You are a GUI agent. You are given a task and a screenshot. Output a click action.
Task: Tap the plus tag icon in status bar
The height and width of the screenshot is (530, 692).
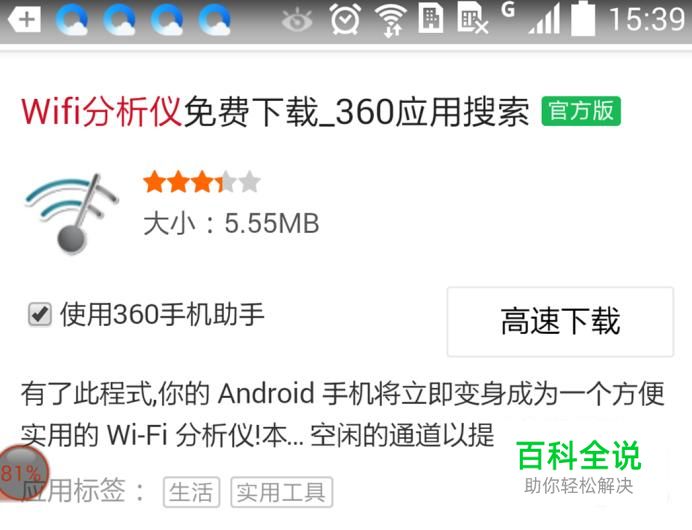coord(25,20)
